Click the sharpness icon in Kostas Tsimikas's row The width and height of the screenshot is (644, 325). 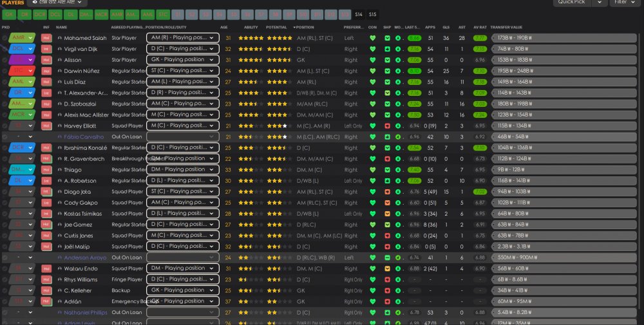pos(387,214)
